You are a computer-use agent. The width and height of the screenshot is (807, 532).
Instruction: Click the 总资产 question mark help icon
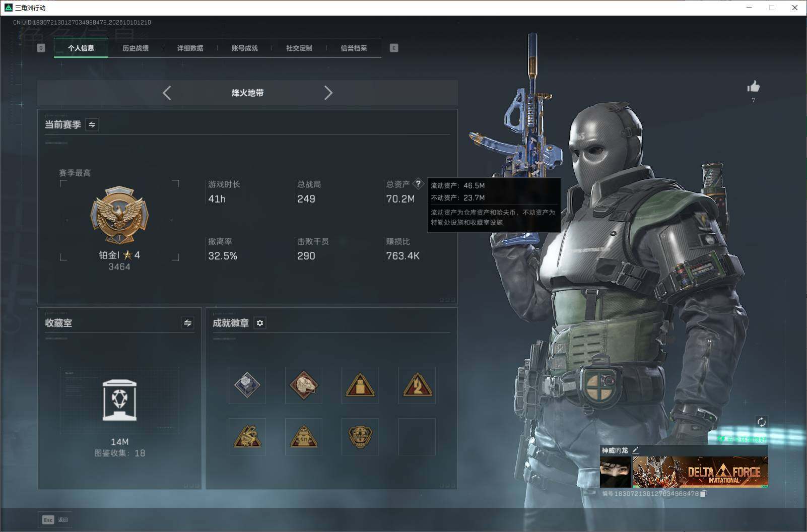click(x=418, y=184)
